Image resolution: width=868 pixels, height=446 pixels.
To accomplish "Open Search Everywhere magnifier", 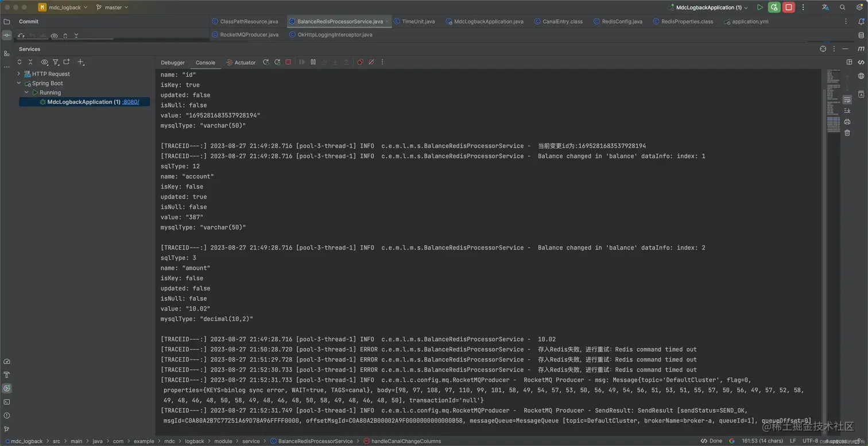I will 843,7.
